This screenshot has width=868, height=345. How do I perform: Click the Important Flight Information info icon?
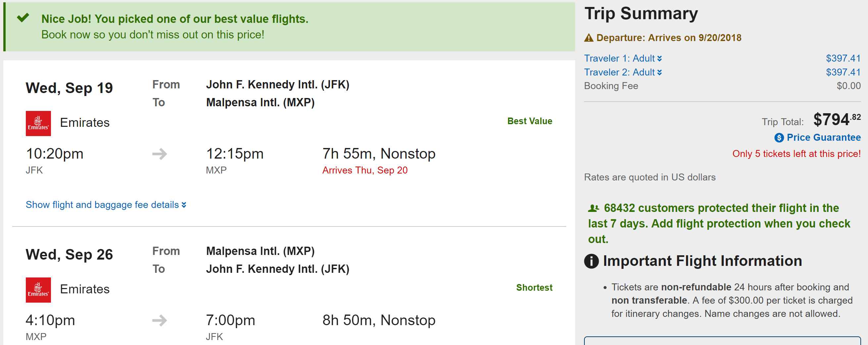click(591, 261)
